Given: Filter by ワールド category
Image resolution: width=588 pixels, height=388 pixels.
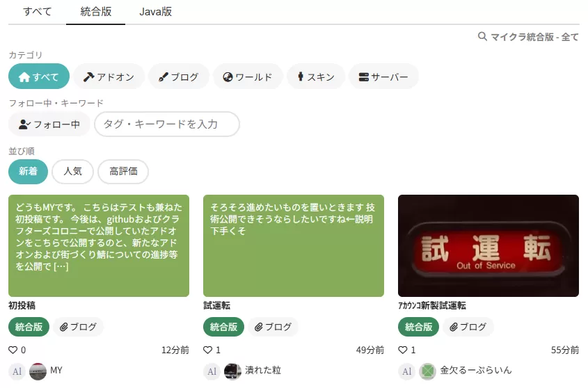Looking at the screenshot, I should 248,76.
